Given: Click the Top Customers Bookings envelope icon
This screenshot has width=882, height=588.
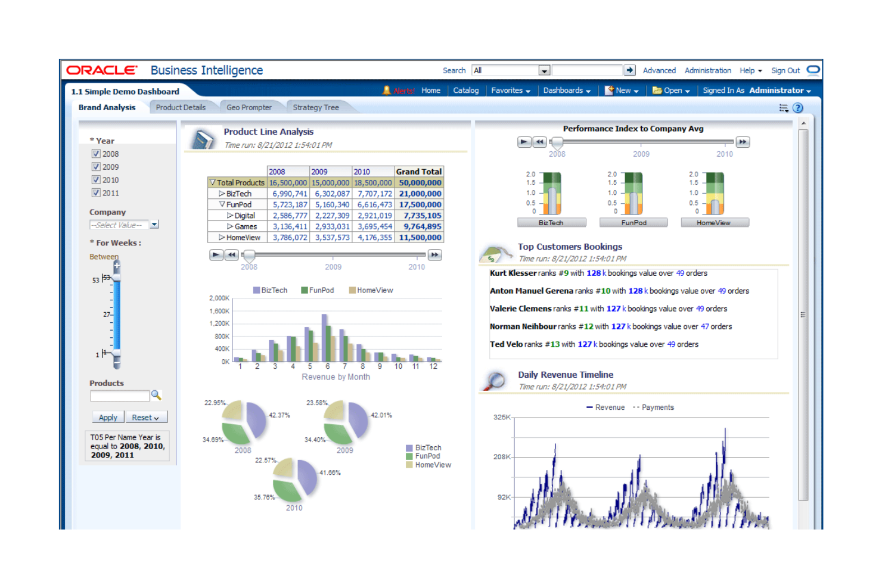Looking at the screenshot, I should 495,252.
